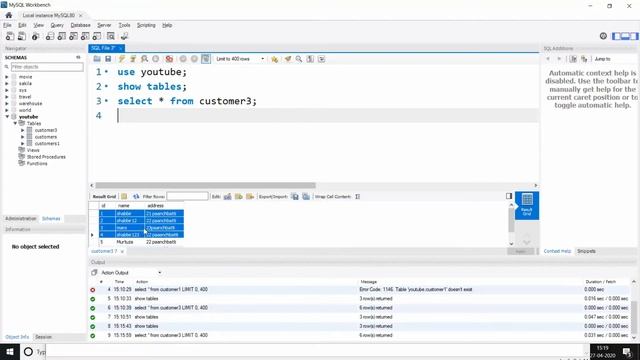Image resolution: width=640 pixels, height=360 pixels.
Task: Toggle invisible characters display
Action: click(x=310, y=59)
